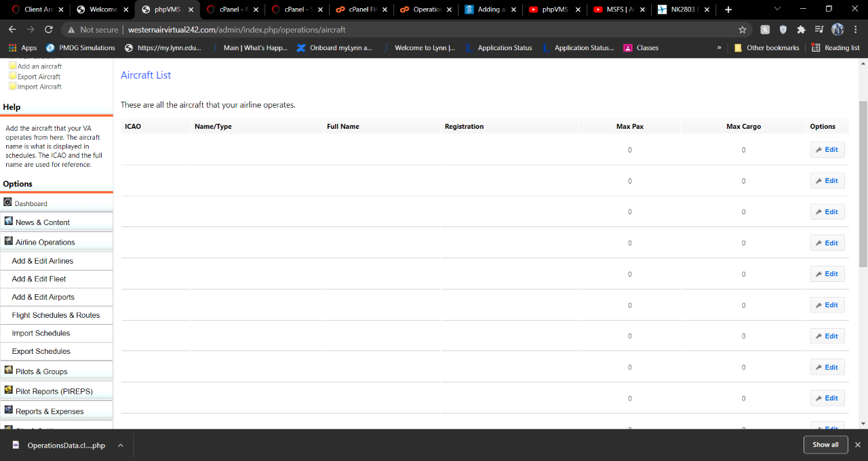
Task: Open the tab search chevron in title bar
Action: (777, 9)
